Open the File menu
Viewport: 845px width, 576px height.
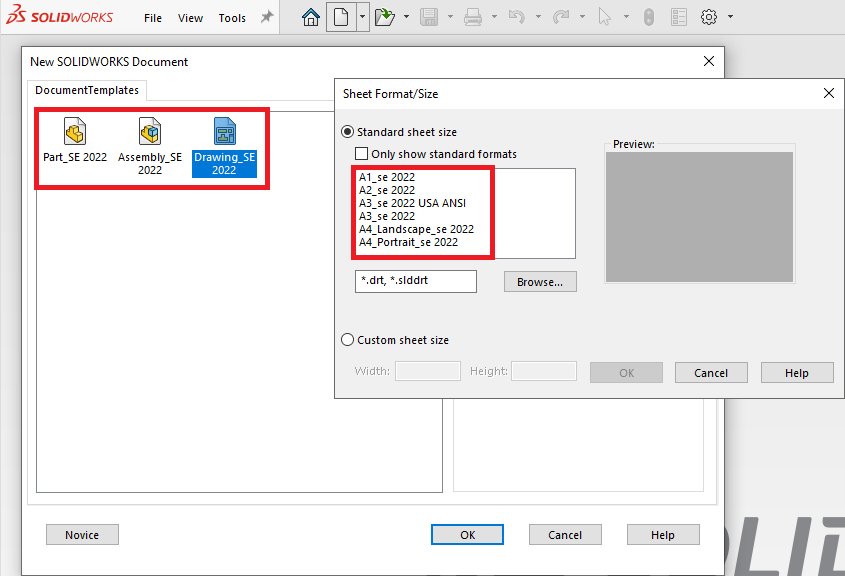tap(153, 18)
